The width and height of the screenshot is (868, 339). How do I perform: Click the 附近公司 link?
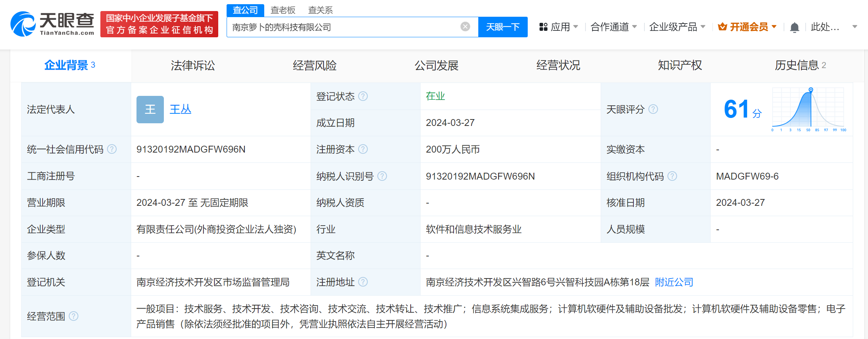pyautogui.click(x=674, y=282)
